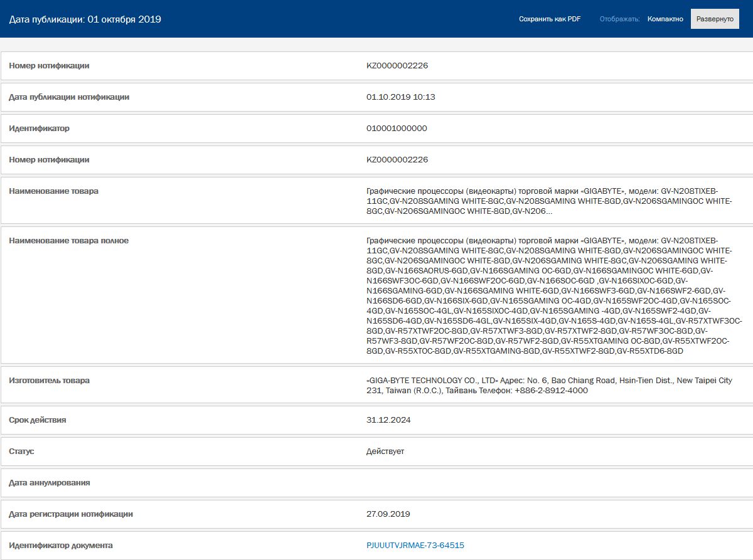
Task: Click the Наименование товара row label
Action: [53, 191]
